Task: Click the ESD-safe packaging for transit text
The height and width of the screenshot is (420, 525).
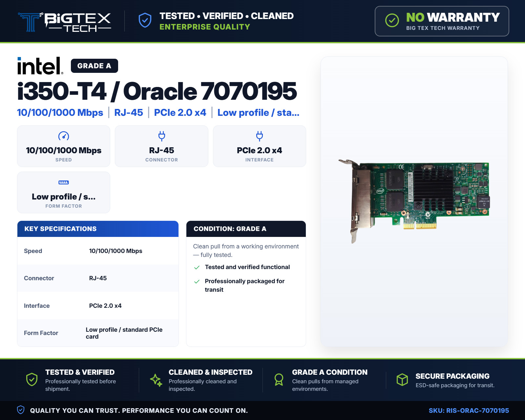Action: coord(455,385)
